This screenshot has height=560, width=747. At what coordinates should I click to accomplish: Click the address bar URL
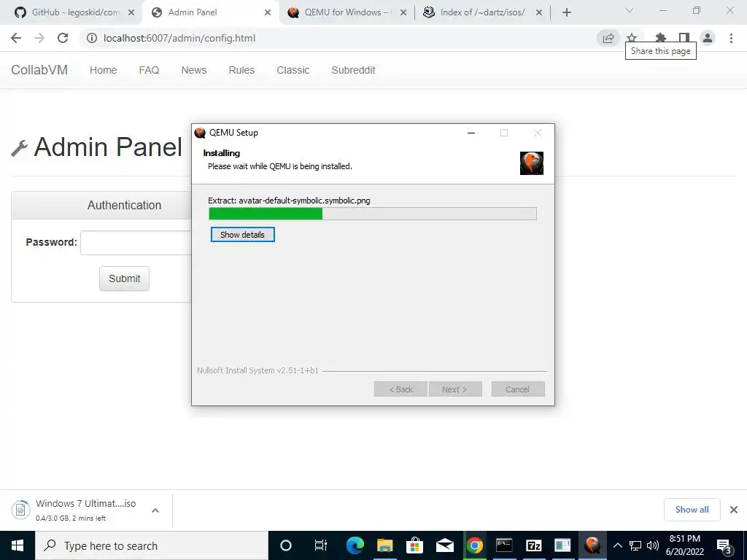(179, 38)
